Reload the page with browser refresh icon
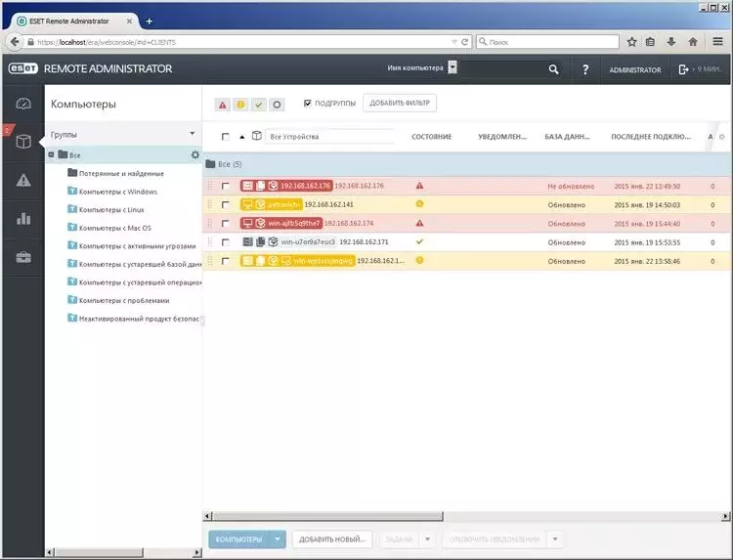Image resolution: width=733 pixels, height=560 pixels. tap(464, 42)
